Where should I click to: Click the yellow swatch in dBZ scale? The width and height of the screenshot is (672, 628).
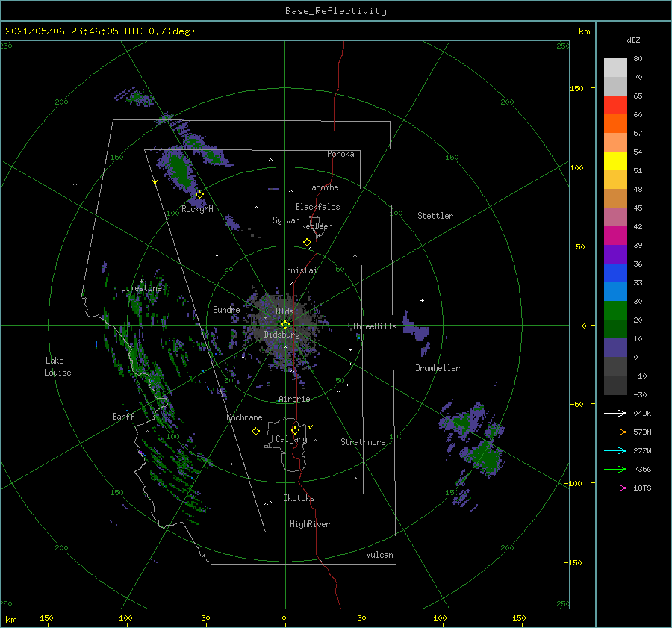pyautogui.click(x=615, y=161)
